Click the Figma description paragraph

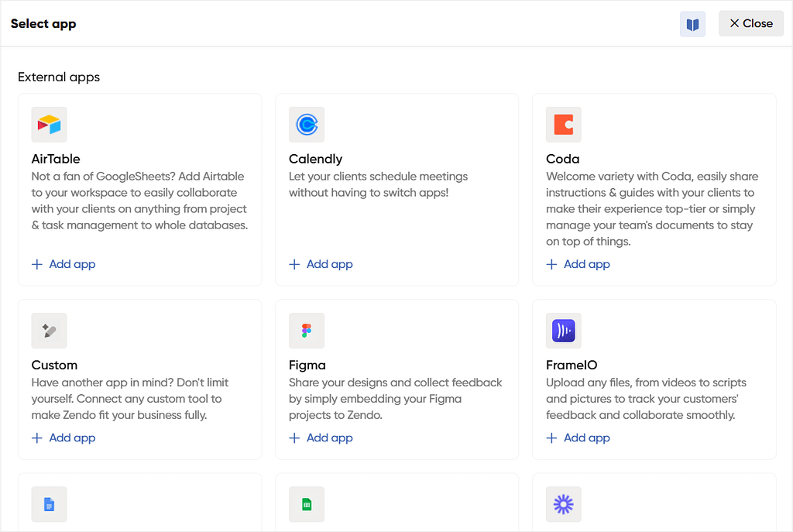pos(396,399)
